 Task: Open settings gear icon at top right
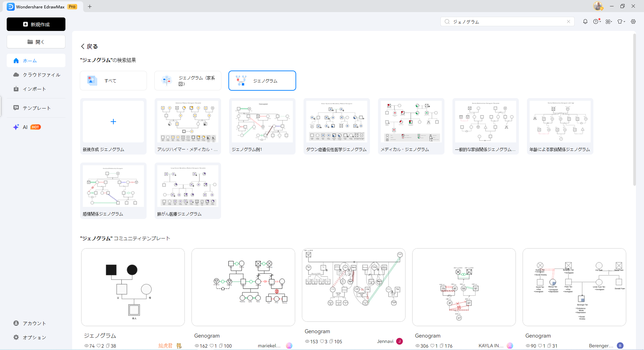[x=633, y=21]
